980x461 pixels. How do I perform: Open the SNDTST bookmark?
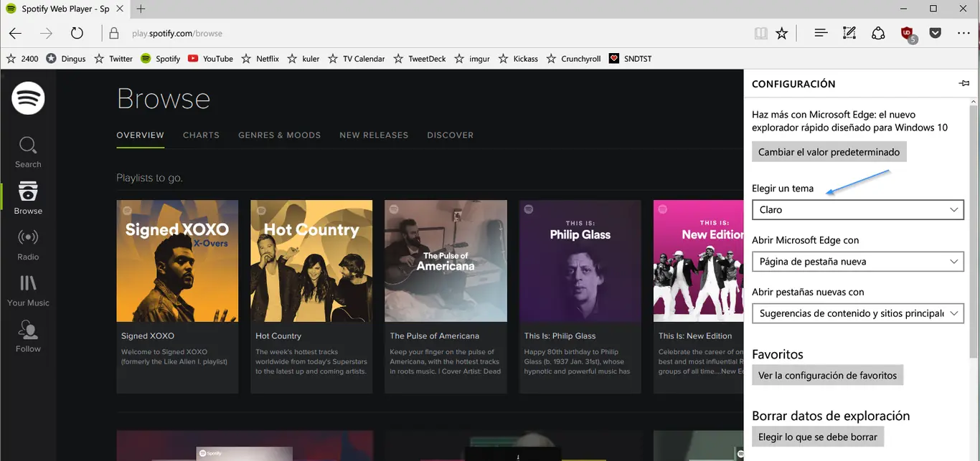(631, 59)
